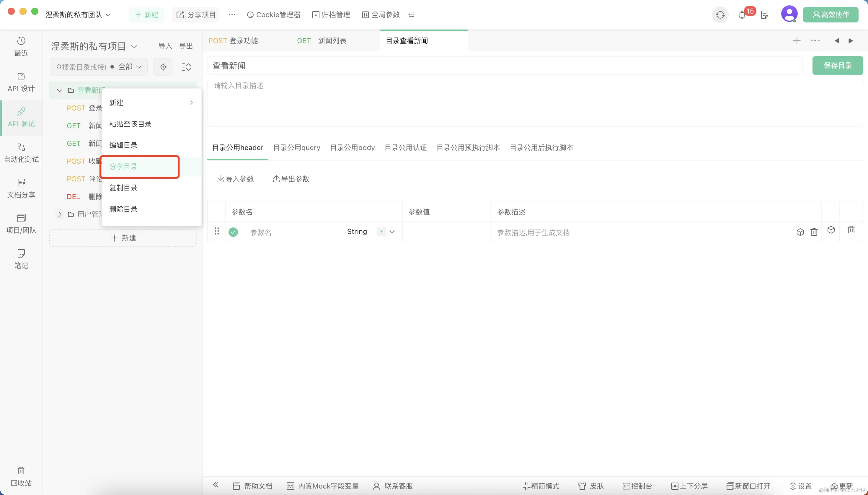Click the locate current API target icon
Screen dimensions: 868x495
pyautogui.click(x=163, y=67)
